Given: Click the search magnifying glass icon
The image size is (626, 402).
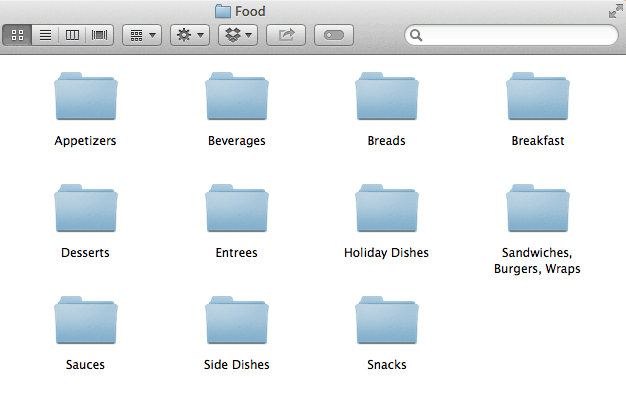Looking at the screenshot, I should click(416, 35).
